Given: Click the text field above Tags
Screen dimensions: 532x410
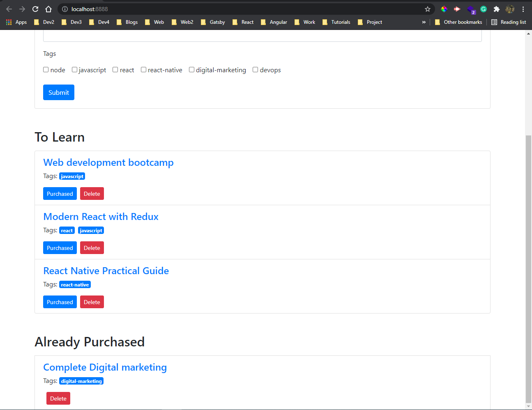Looking at the screenshot, I should [x=263, y=36].
